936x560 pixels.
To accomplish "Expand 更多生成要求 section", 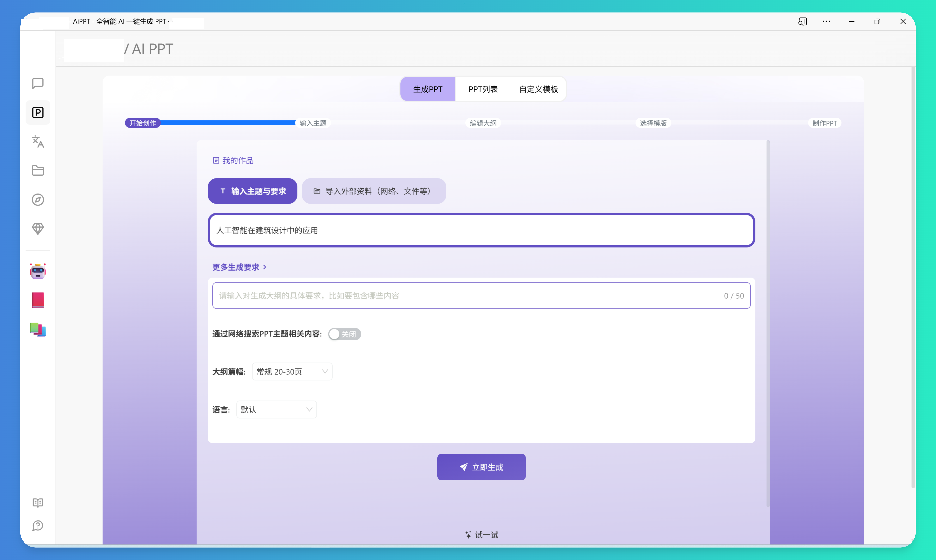I will (x=239, y=267).
